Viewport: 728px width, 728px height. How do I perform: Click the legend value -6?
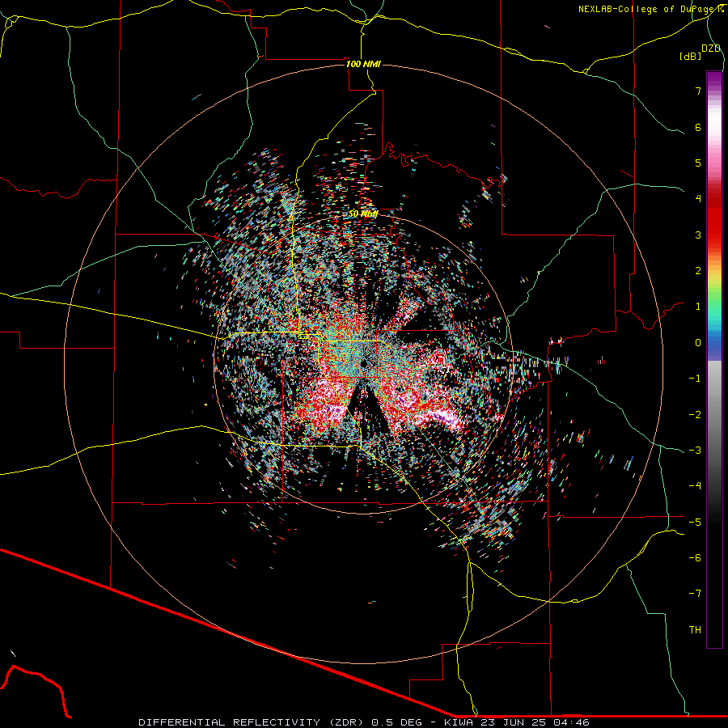tap(695, 557)
